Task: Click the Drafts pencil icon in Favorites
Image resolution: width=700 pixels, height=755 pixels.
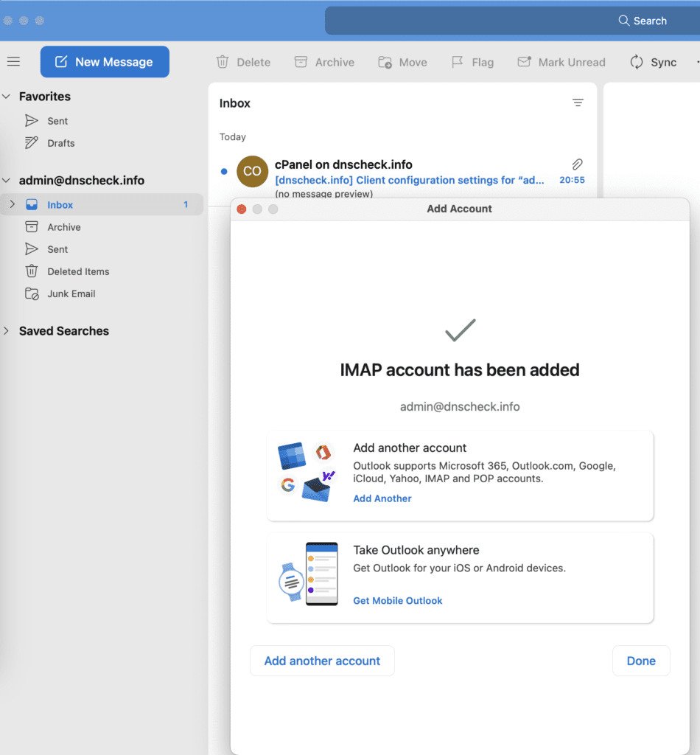Action: (x=31, y=142)
